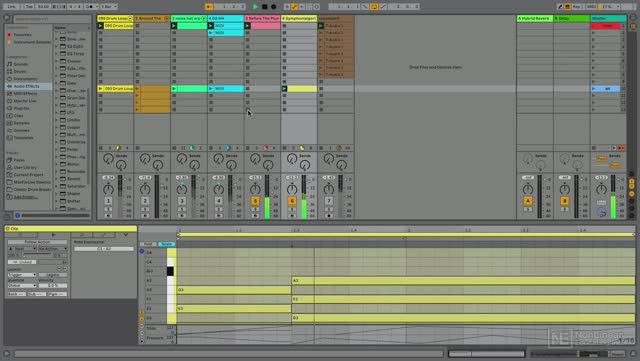Arm the transport Record circle button

[x=273, y=7]
